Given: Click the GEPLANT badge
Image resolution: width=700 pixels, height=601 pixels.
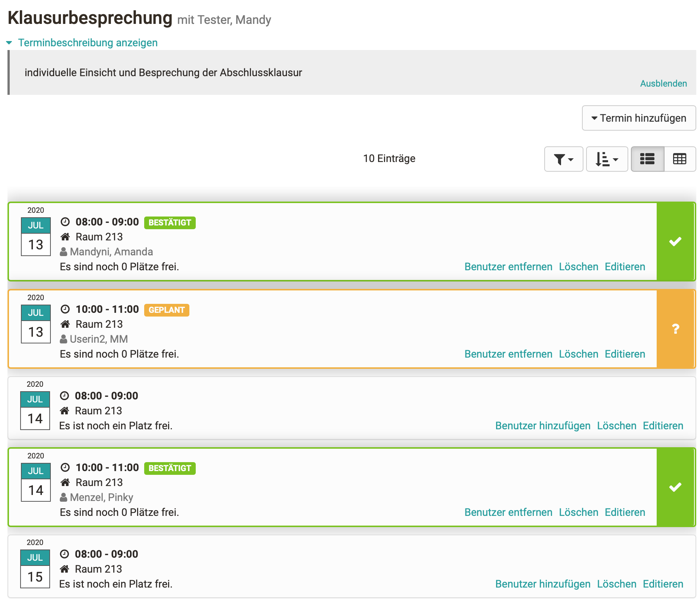Looking at the screenshot, I should (x=167, y=310).
